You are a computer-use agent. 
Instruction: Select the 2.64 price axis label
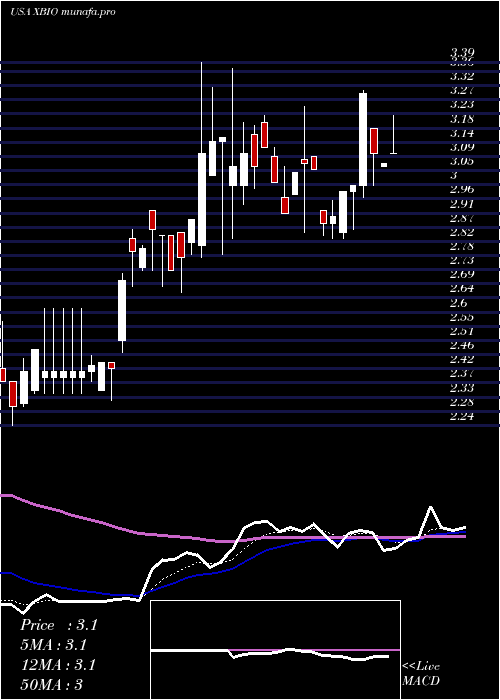462,289
